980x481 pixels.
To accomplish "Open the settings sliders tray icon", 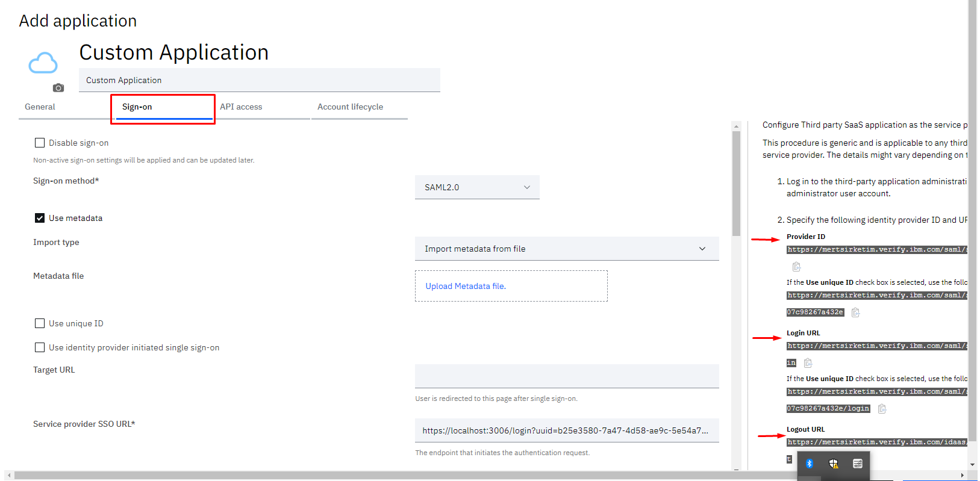I will coord(858,464).
